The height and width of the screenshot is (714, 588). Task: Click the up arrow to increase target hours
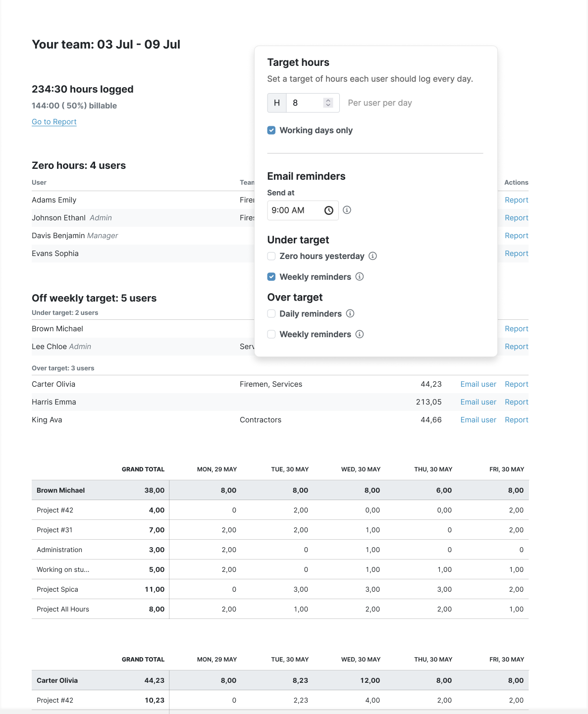[x=328, y=100]
